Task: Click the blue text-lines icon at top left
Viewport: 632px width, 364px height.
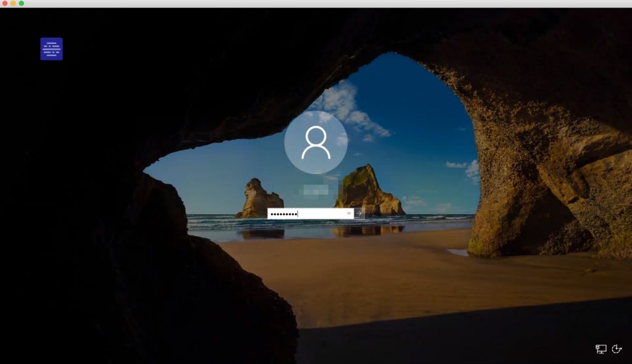Action: (x=51, y=49)
